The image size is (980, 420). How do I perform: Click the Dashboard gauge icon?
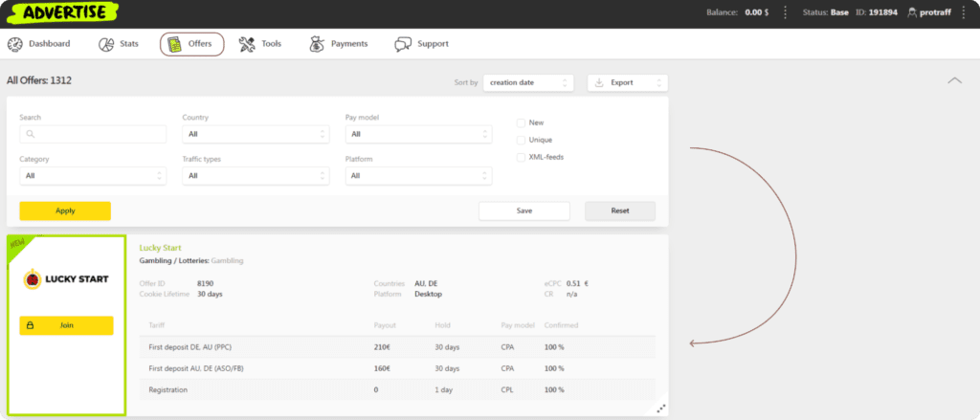15,44
